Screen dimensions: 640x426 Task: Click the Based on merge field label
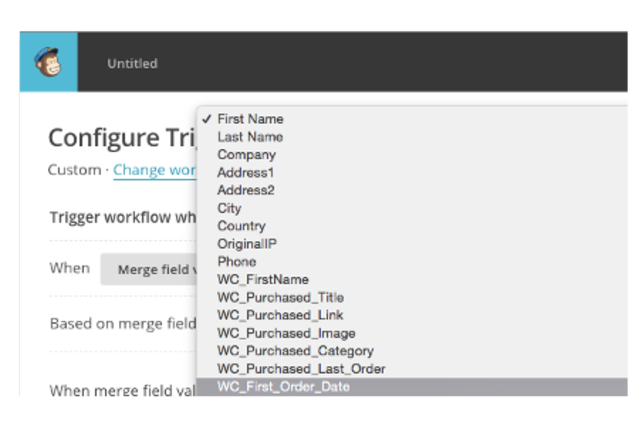click(123, 324)
